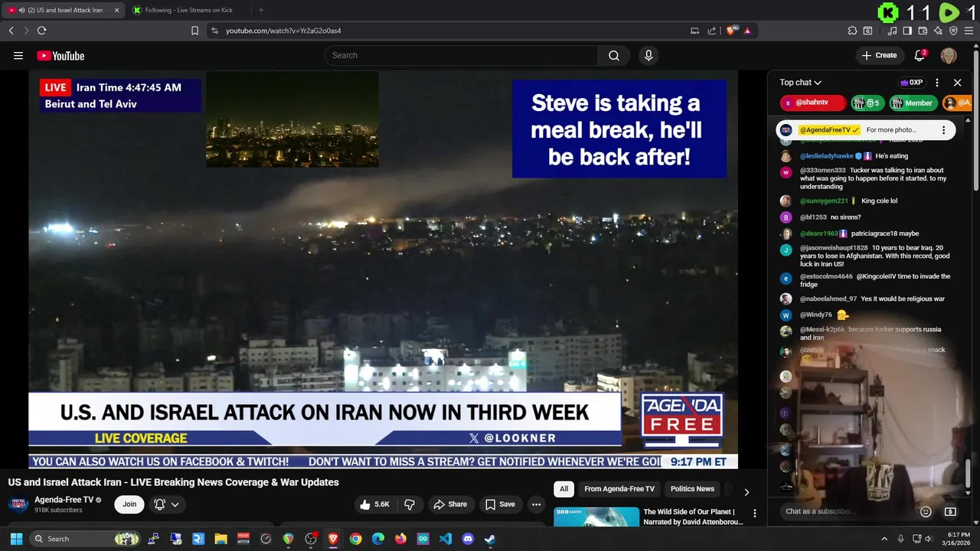Image resolution: width=980 pixels, height=551 pixels.
Task: Click the super chat dollar icon
Action: [x=950, y=511]
